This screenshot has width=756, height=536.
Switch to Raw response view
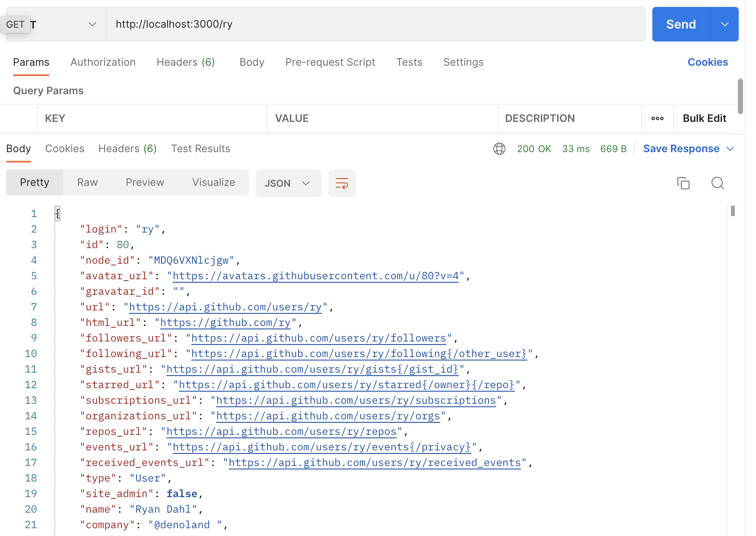point(87,182)
